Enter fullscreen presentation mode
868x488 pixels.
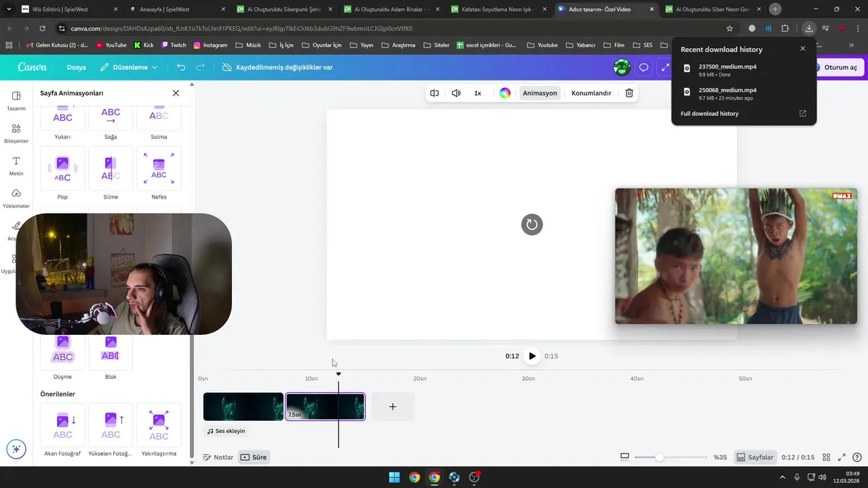(x=842, y=457)
